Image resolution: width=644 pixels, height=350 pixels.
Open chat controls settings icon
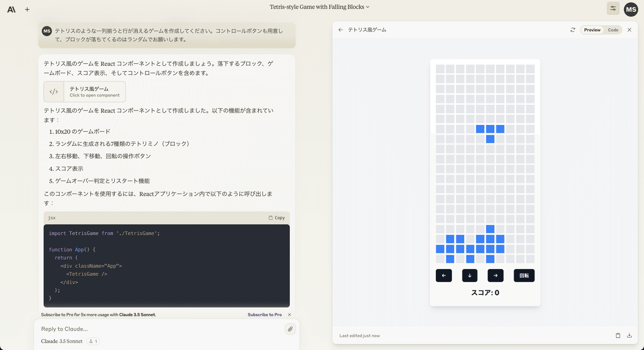[x=613, y=9]
